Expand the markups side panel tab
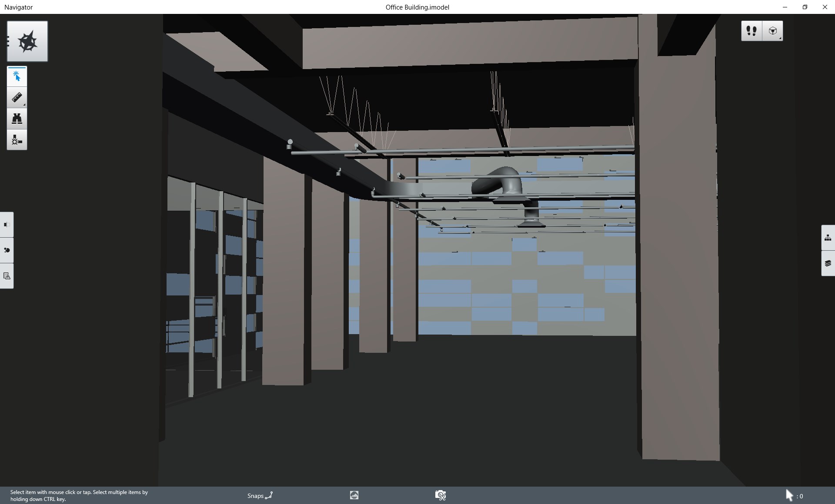This screenshot has width=835, height=504. 7,250
